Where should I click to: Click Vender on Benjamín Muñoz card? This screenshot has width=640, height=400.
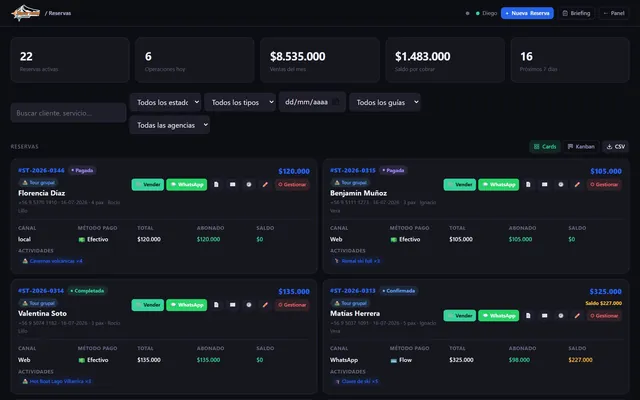coord(460,184)
